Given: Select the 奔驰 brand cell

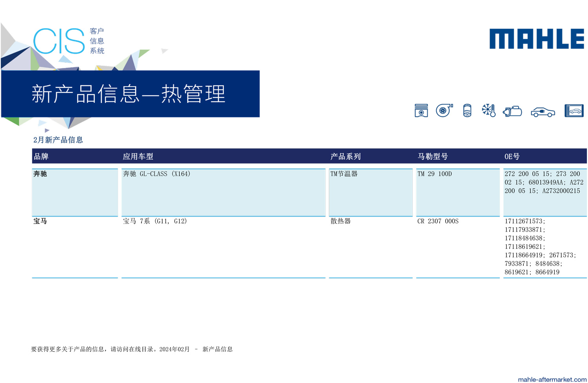Looking at the screenshot, I should pos(75,192).
